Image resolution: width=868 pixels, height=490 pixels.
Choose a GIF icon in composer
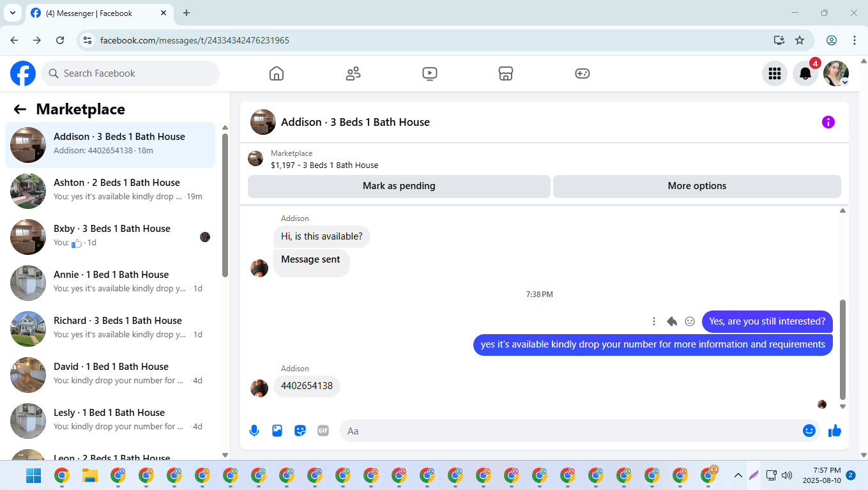tap(323, 431)
